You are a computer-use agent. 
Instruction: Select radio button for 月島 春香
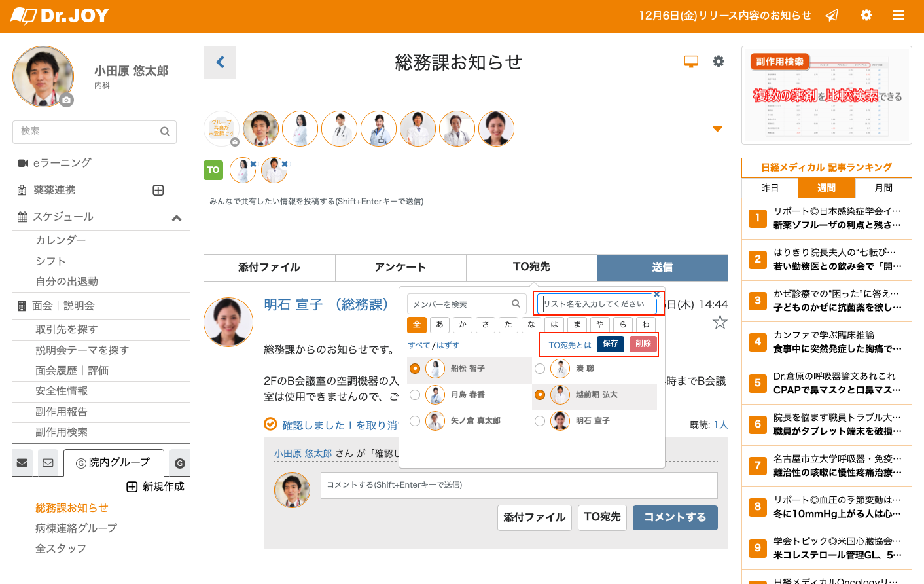[415, 395]
